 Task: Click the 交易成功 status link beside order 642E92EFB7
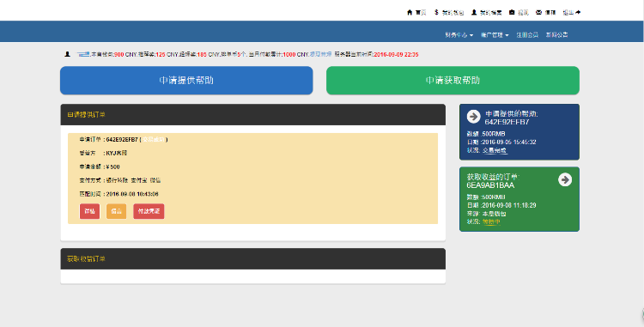click(153, 140)
